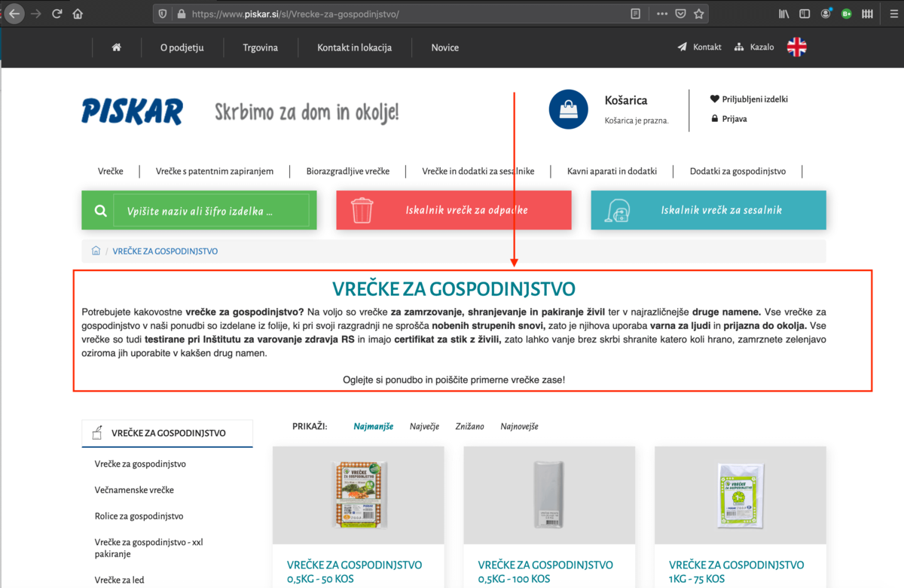Sort products by Najmanjše
904x588 pixels.
[374, 426]
